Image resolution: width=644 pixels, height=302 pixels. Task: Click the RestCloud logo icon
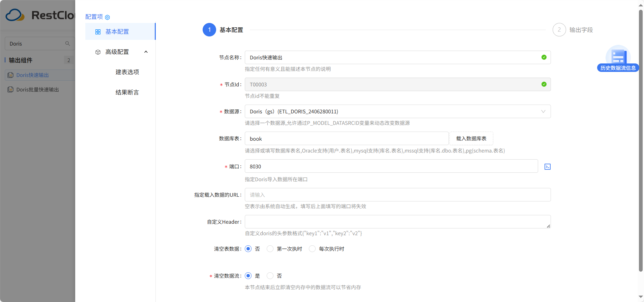click(x=15, y=15)
